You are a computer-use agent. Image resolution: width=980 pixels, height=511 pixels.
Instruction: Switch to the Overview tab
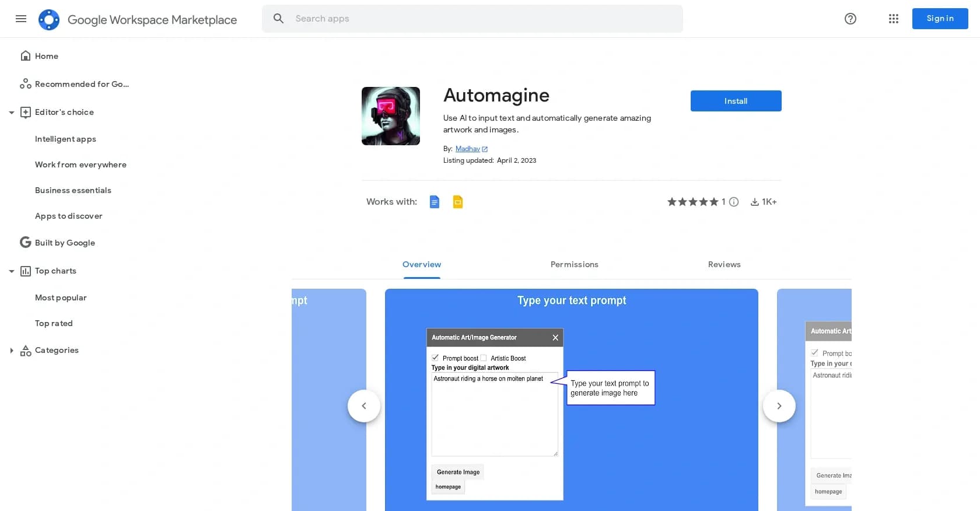point(422,264)
